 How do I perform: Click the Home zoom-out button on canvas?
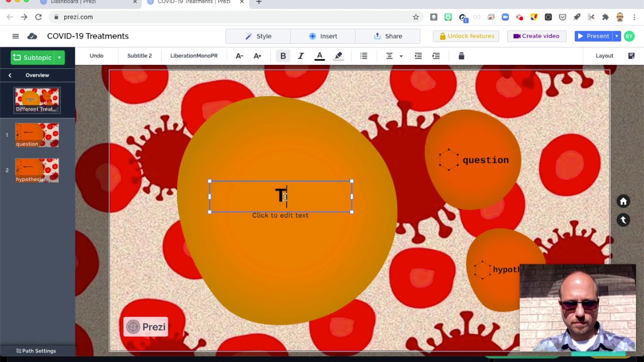coord(623,202)
